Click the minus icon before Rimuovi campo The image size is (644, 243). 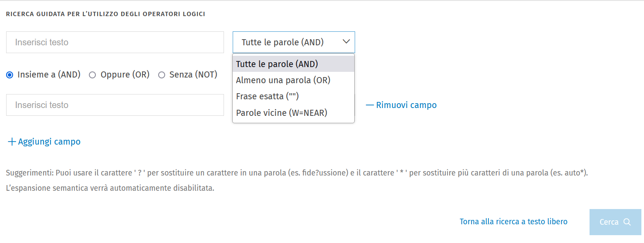pyautogui.click(x=369, y=105)
